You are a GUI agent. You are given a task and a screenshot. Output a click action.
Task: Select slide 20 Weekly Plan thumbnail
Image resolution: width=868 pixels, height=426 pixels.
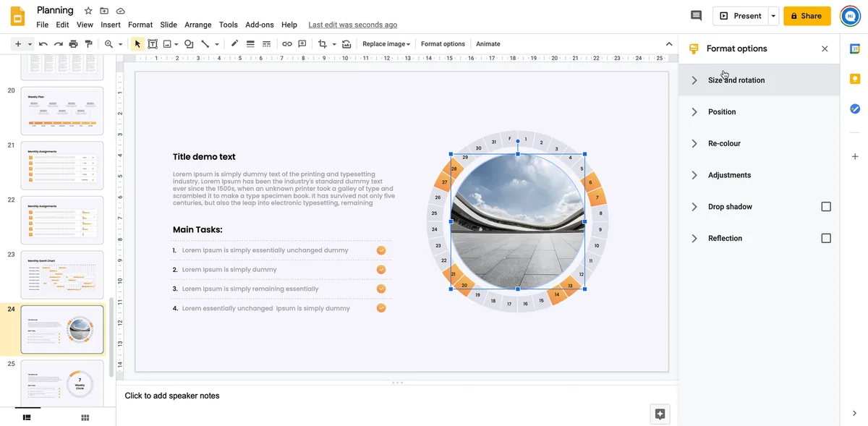point(62,111)
